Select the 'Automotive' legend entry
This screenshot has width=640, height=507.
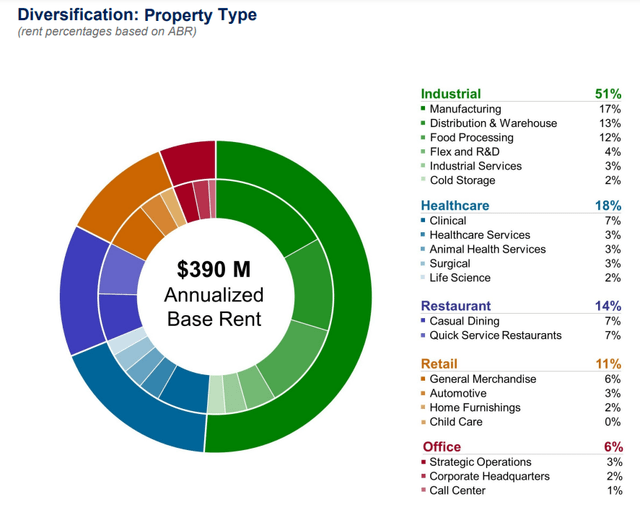pos(458,394)
